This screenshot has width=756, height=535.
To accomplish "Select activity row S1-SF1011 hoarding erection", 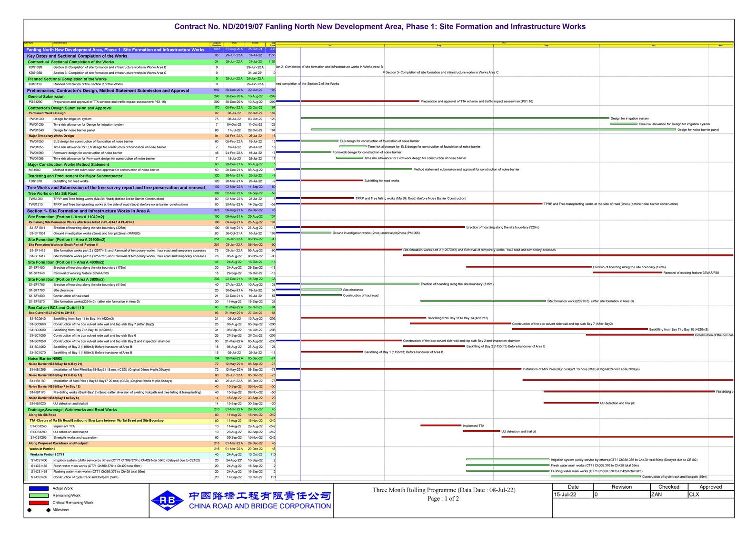I will (x=150, y=228).
